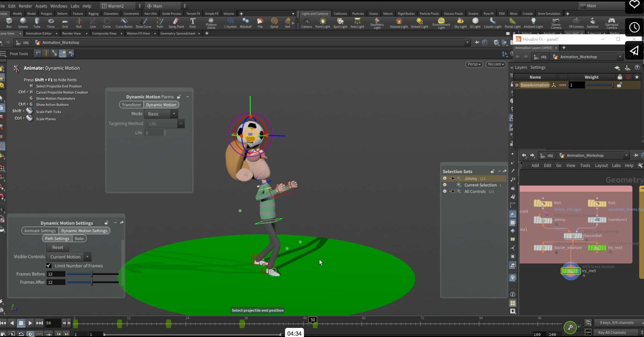Click Animate Settings button
Image resolution: width=644 pixels, height=337 pixels.
pyautogui.click(x=40, y=231)
